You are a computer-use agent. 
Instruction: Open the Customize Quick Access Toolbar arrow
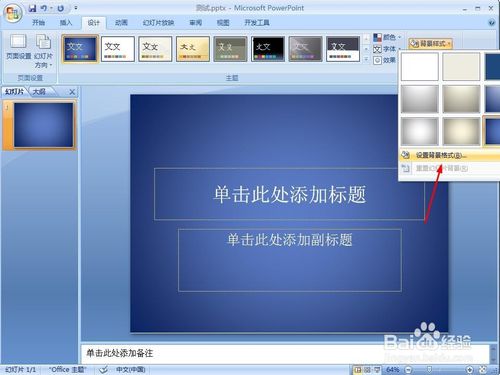coord(76,7)
